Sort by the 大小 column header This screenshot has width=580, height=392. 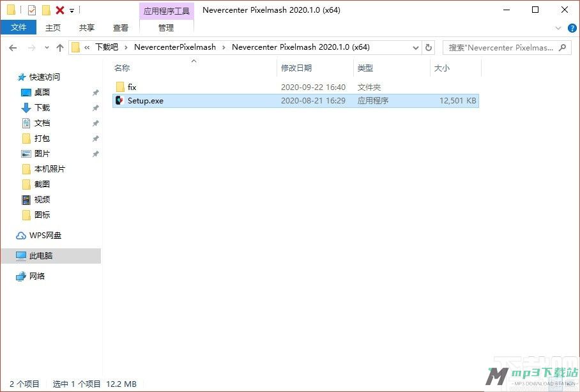coord(441,68)
